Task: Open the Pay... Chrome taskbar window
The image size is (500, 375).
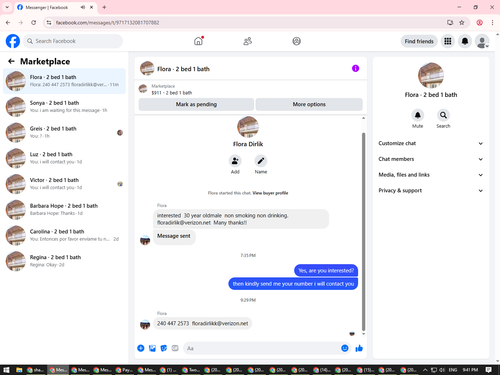Action: [124, 370]
